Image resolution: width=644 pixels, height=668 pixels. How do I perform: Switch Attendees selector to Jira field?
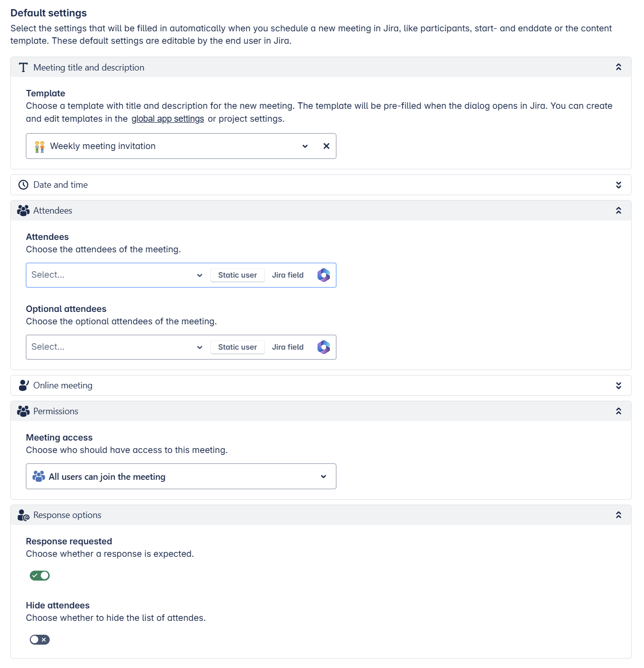coord(288,275)
